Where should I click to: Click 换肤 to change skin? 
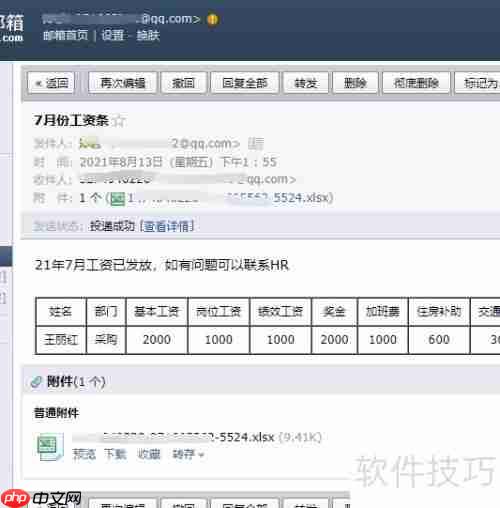pyautogui.click(x=148, y=35)
